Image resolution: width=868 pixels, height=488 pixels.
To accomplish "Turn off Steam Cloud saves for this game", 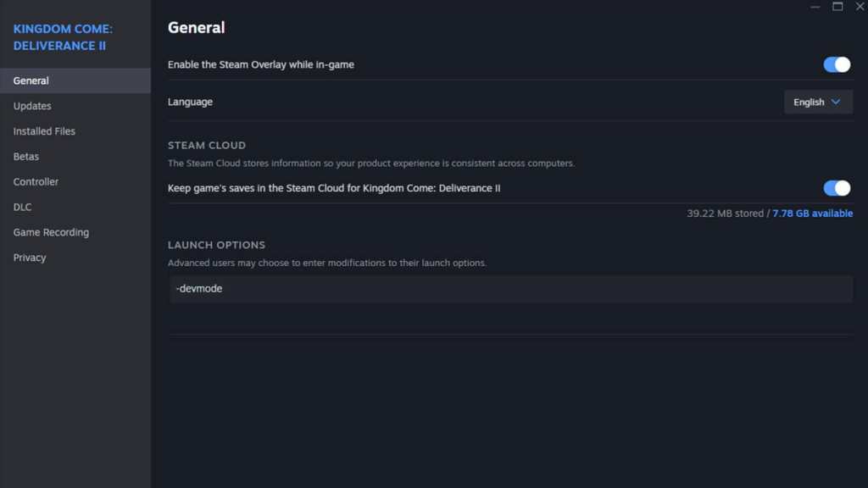I will pos(837,188).
